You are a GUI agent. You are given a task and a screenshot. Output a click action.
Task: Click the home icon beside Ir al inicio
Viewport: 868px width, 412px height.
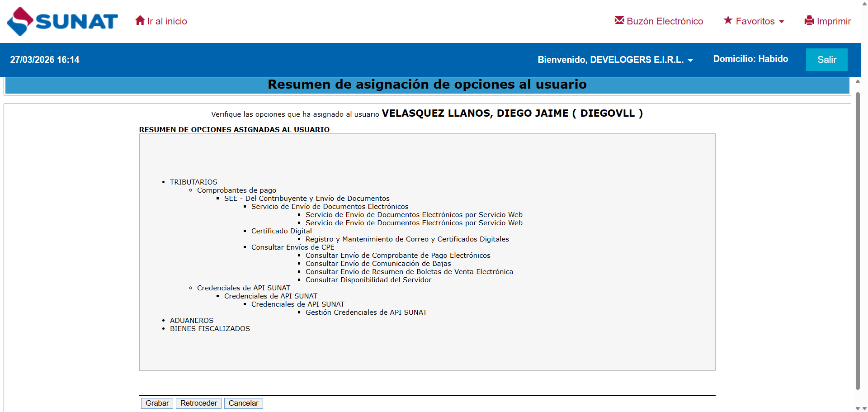(140, 21)
